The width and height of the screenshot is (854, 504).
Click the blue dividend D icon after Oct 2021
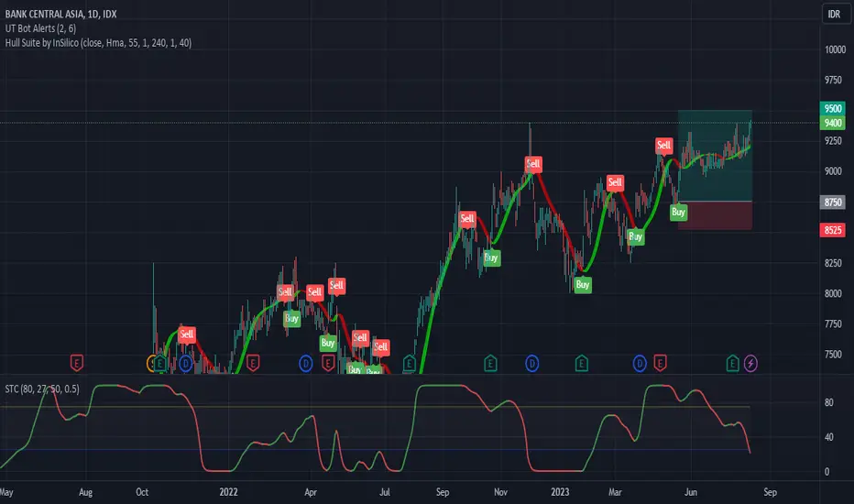point(186,364)
